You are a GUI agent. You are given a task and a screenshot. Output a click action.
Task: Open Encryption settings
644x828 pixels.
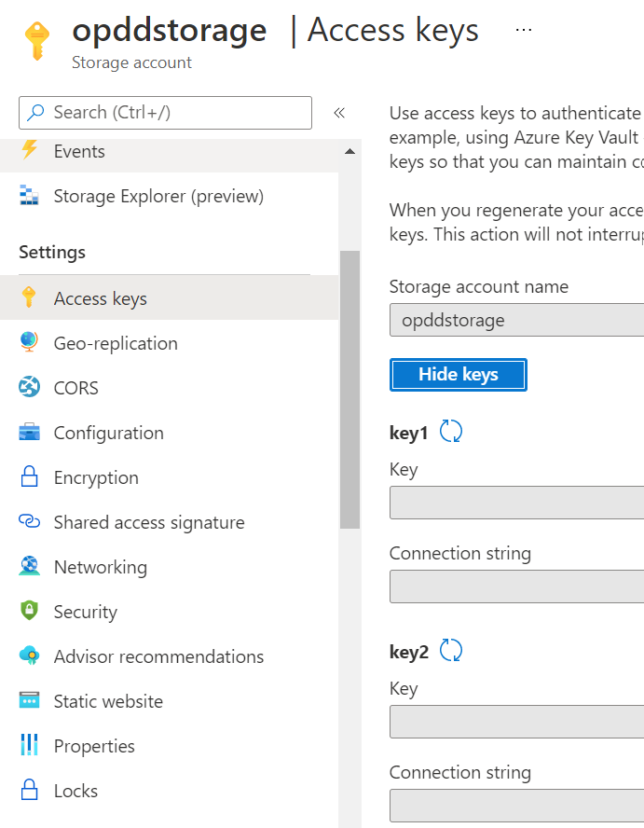point(169,477)
